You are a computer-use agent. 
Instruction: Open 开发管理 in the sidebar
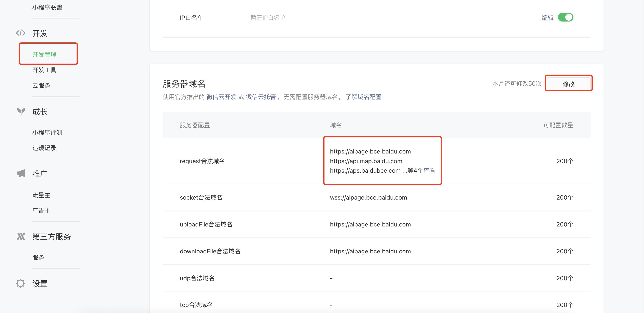click(x=44, y=54)
